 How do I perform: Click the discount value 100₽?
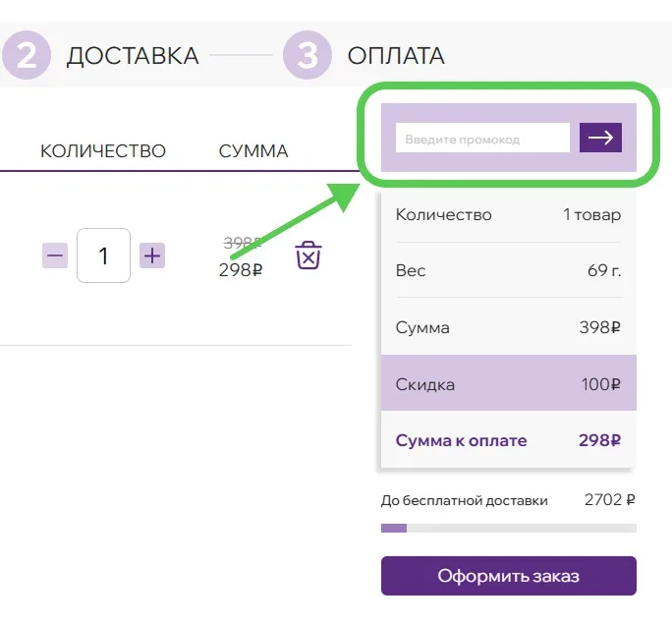tap(601, 384)
